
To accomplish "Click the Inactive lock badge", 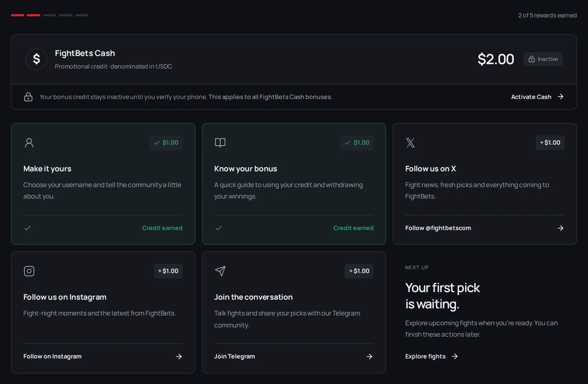I will 543,59.
